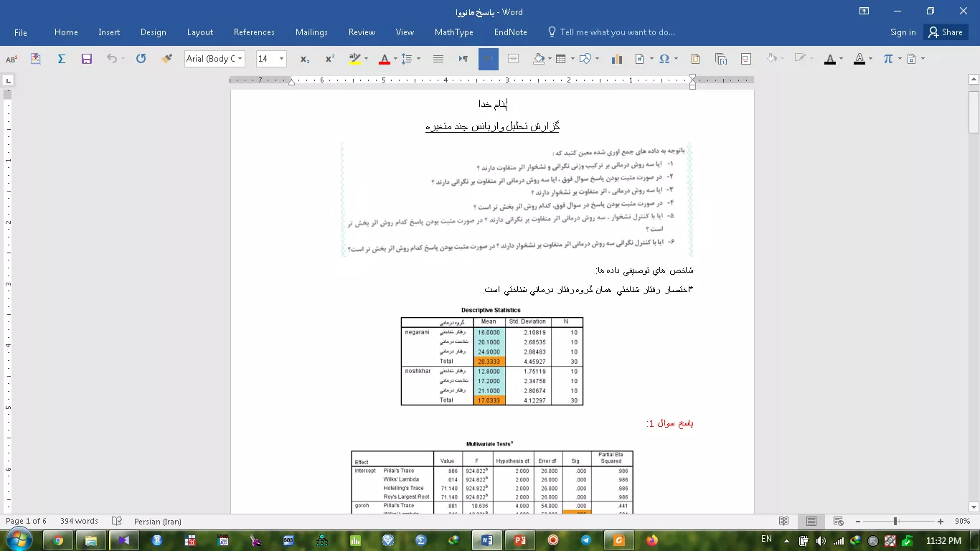Viewport: 980px width, 551px height.
Task: Toggle left-to-right text direction button
Action: (463, 59)
